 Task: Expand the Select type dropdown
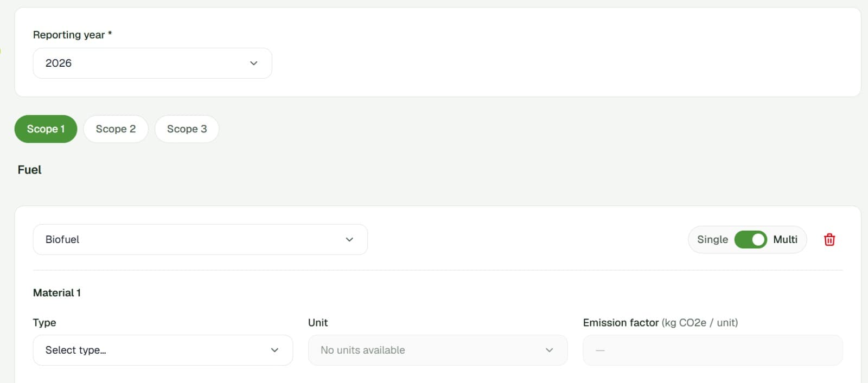163,350
